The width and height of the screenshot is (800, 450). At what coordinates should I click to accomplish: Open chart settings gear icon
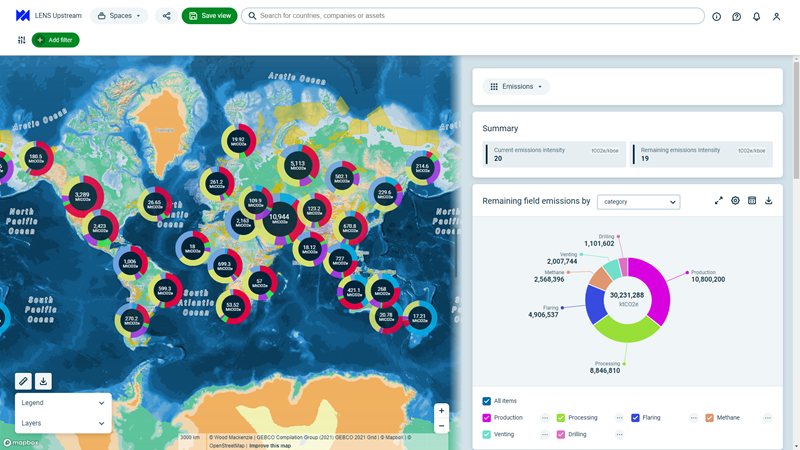pos(735,201)
